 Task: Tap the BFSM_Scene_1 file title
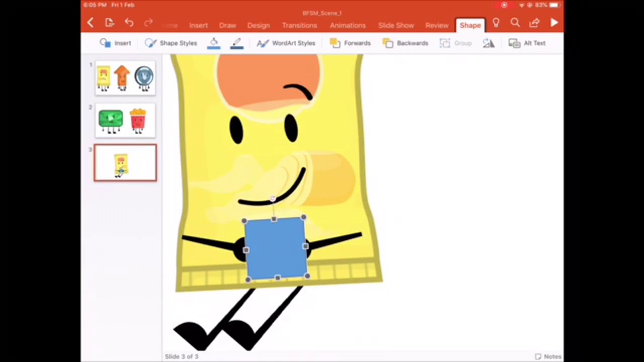coord(322,13)
